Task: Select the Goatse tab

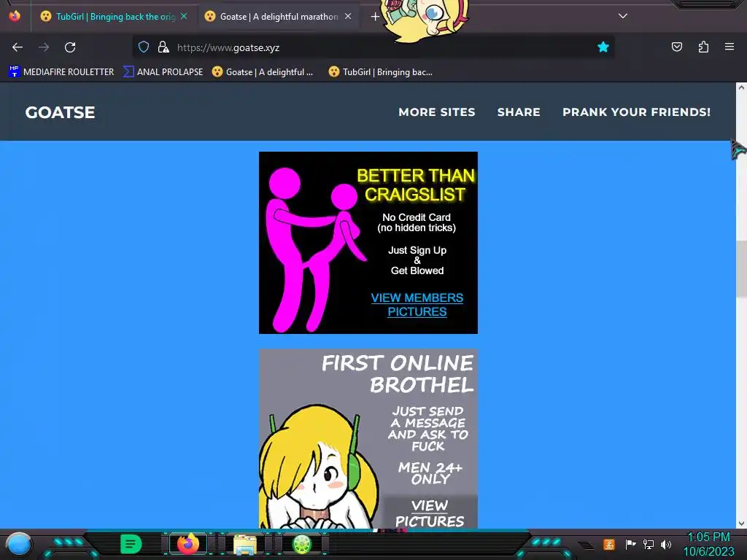Action: [x=279, y=17]
